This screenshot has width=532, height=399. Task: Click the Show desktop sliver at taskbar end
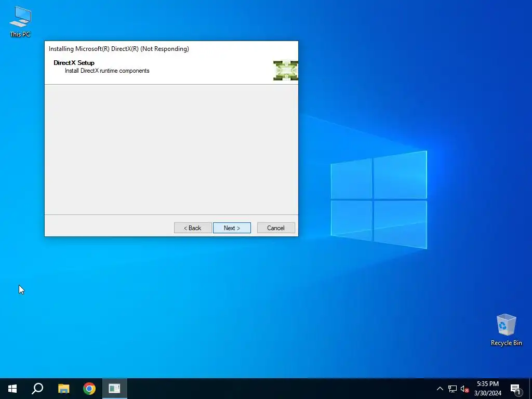[530, 389]
